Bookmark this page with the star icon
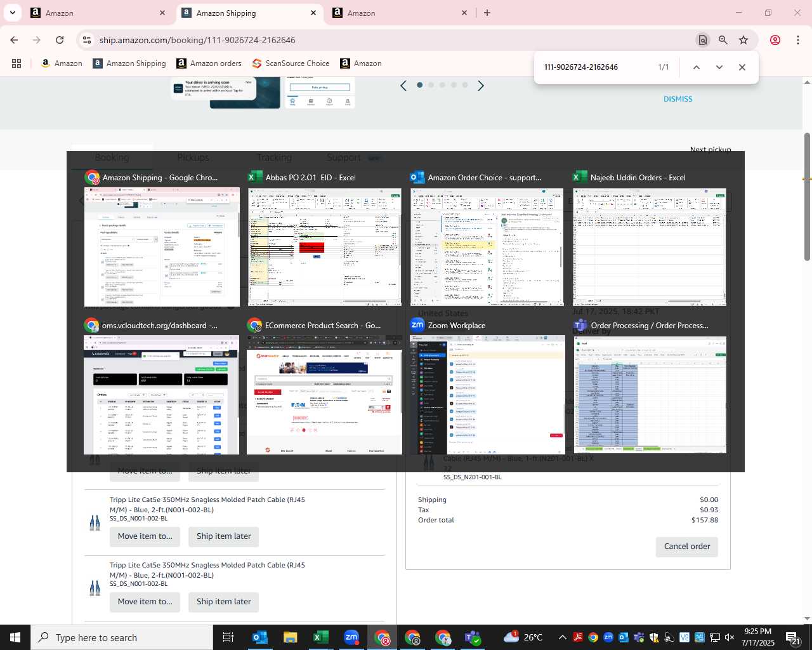The width and height of the screenshot is (812, 650). coord(743,40)
